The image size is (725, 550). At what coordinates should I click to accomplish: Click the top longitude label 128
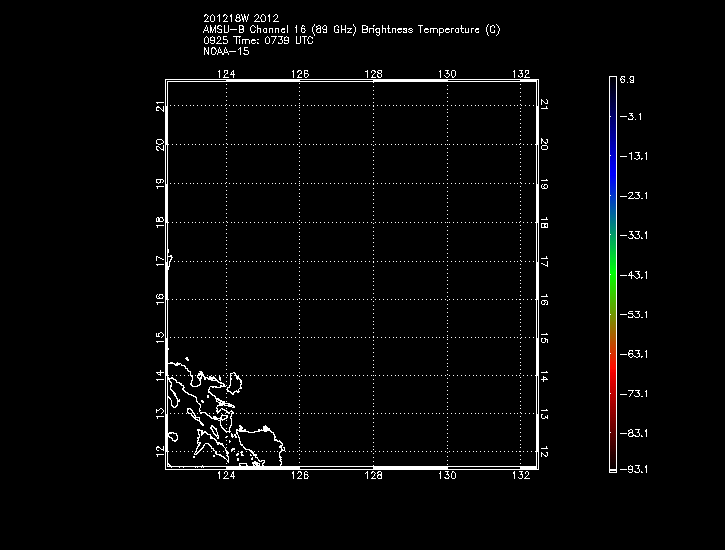coord(374,74)
